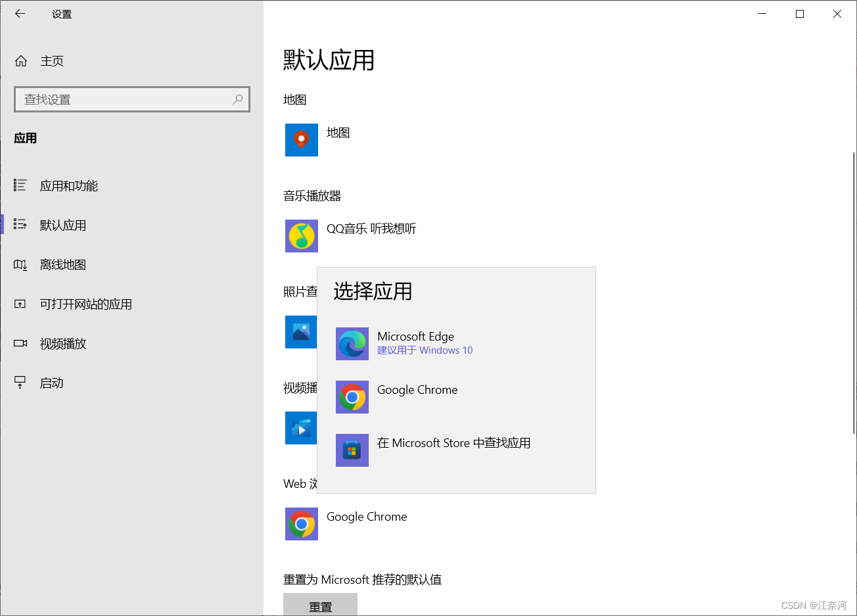This screenshot has width=857, height=616.
Task: Click the QQ音乐 app icon
Action: tap(302, 236)
